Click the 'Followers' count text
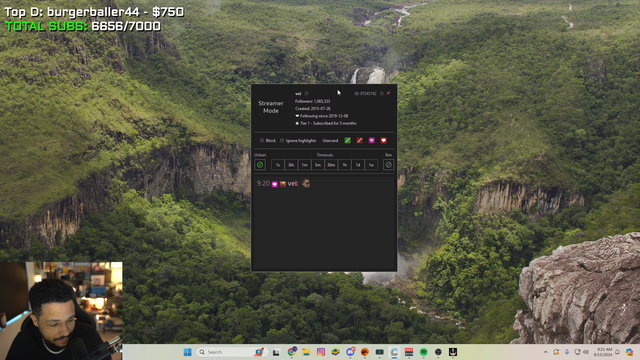The height and width of the screenshot is (360, 640). [312, 101]
